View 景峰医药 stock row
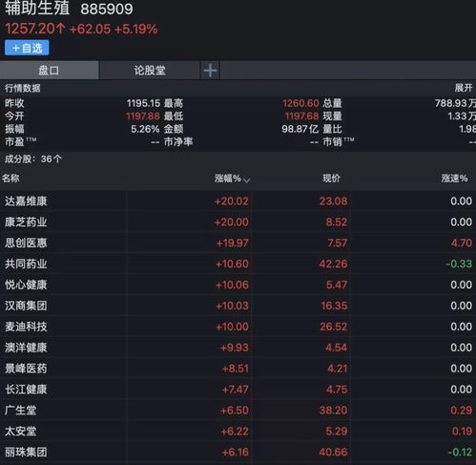This screenshot has width=476, height=465. click(238, 369)
